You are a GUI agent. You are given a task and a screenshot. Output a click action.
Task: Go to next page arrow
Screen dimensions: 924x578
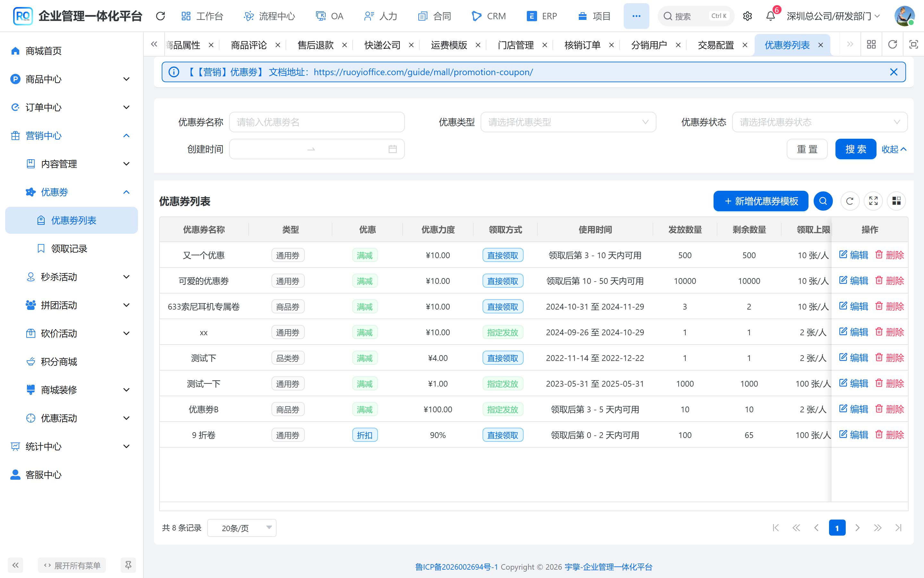tap(858, 528)
